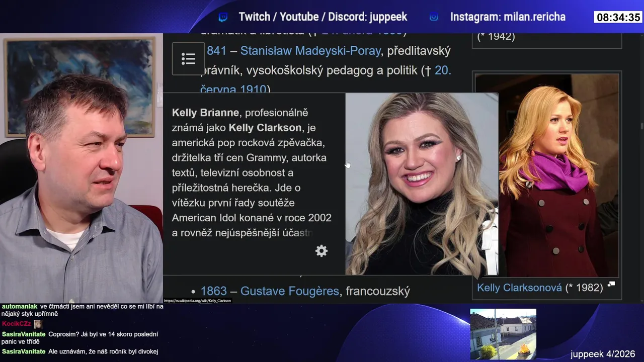Follow the '20.' date link after politik

point(443,70)
